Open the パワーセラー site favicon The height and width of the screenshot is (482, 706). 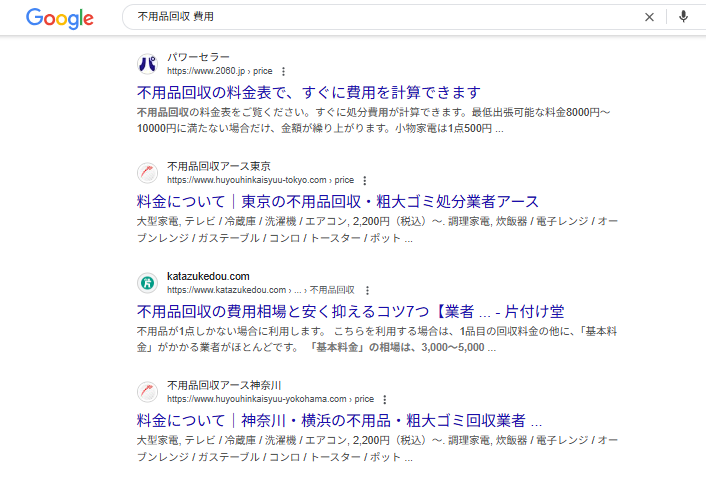pos(147,64)
